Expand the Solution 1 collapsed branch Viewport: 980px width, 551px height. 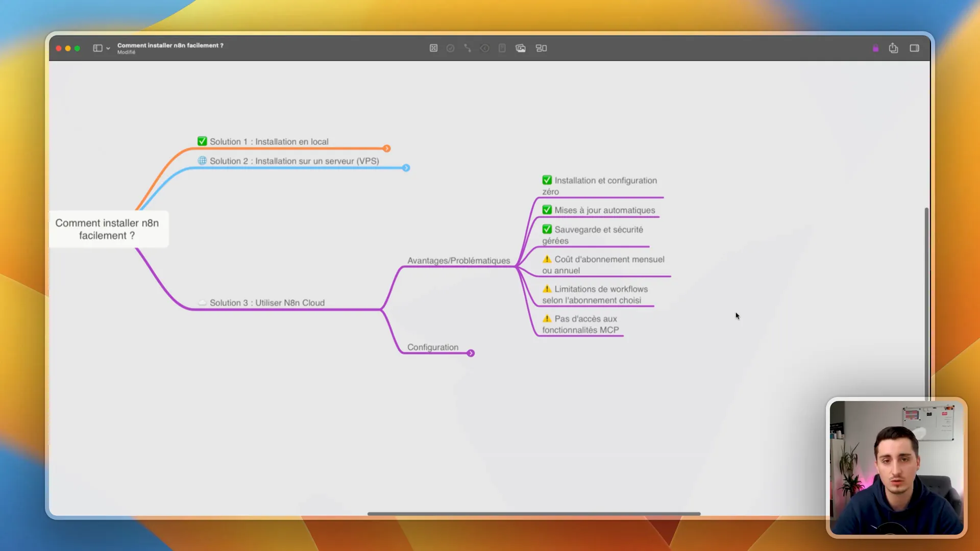pyautogui.click(x=387, y=148)
